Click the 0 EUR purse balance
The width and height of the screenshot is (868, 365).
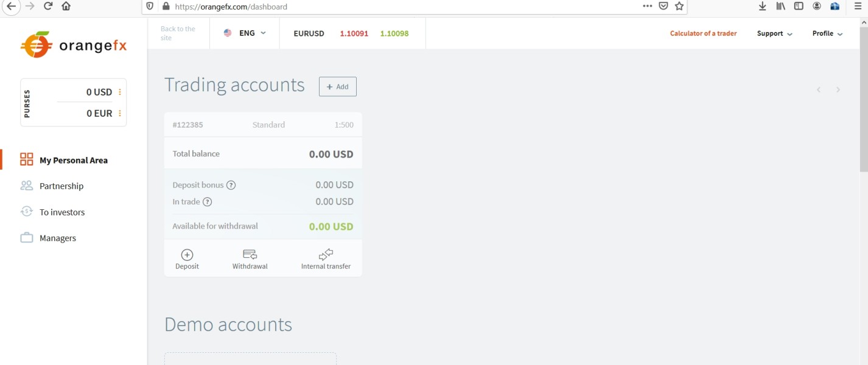pyautogui.click(x=99, y=113)
